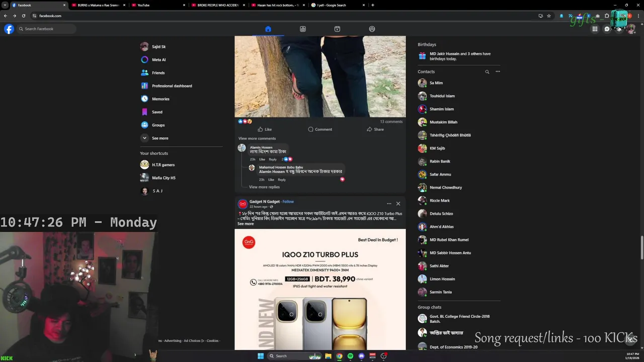
Task: Go back in the browser
Action: coord(6,16)
